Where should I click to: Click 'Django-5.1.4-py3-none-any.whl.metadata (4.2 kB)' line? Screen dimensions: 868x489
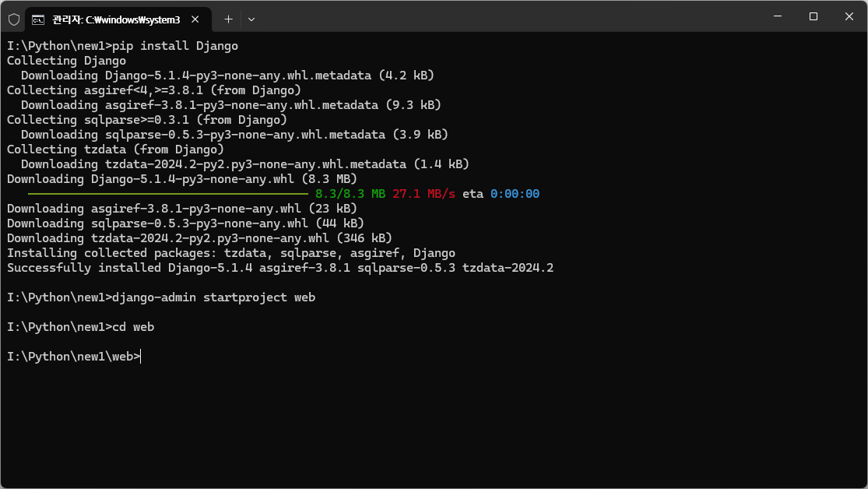pos(227,76)
